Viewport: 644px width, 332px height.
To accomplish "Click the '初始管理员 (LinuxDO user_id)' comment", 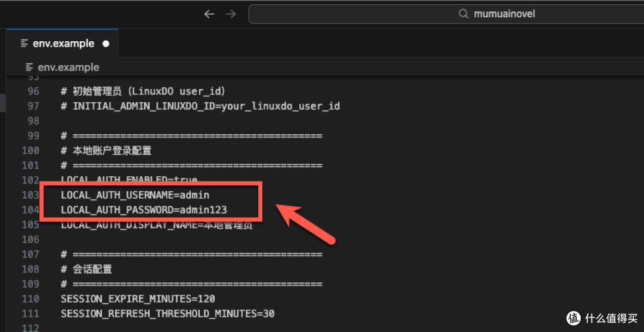I will click(143, 91).
